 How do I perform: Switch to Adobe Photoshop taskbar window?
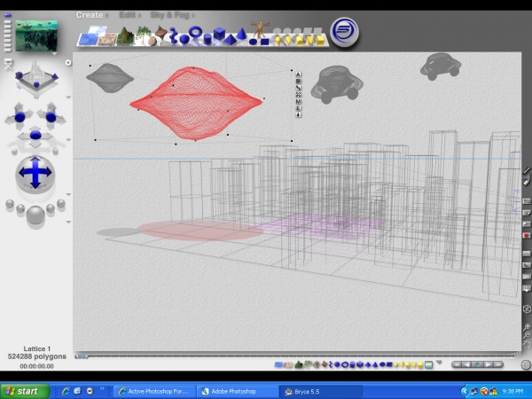coord(238,391)
